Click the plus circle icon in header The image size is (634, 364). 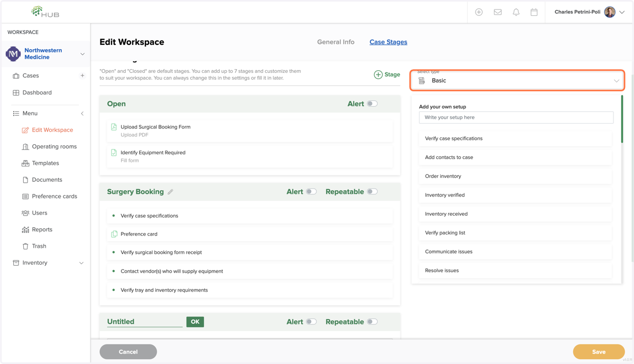tap(479, 12)
